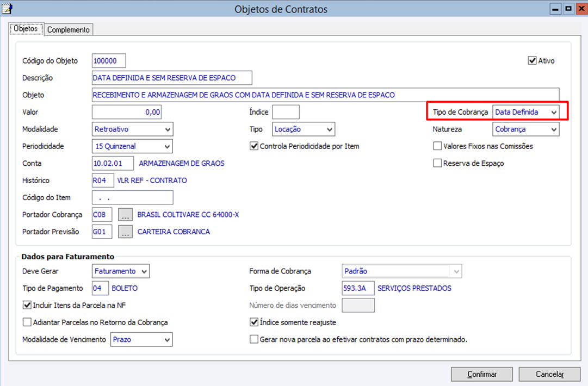The image size is (588, 386).
Task: Open the Tipo de Cobrança dropdown
Action: point(525,112)
